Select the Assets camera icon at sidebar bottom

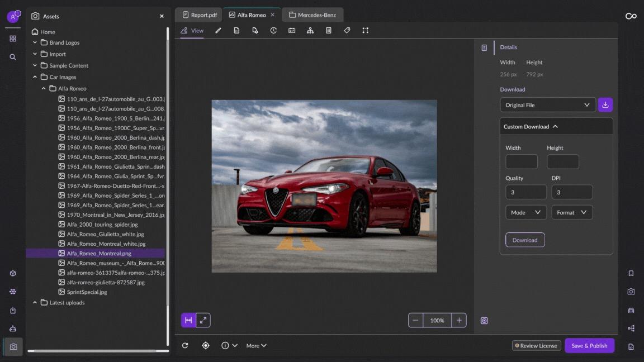(13, 347)
